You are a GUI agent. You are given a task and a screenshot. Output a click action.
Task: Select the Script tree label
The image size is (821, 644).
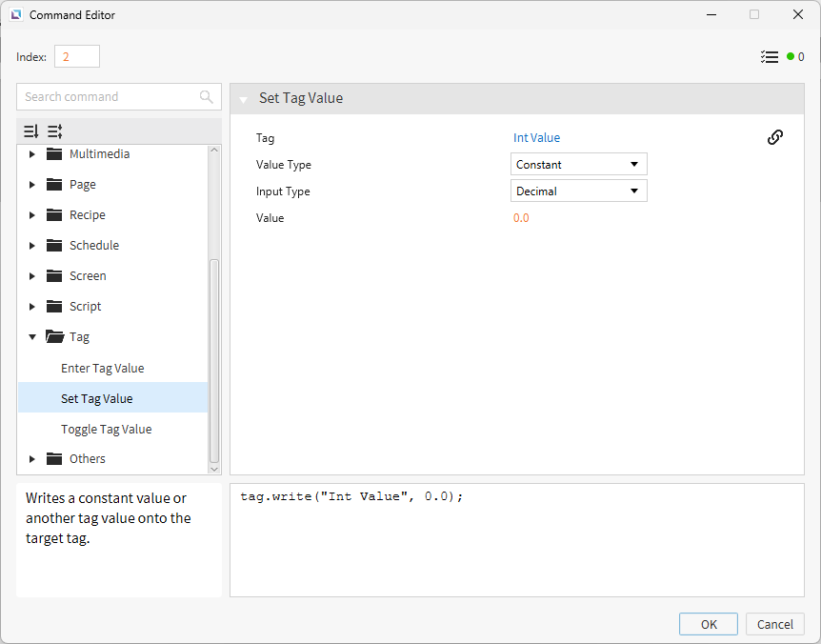coord(85,307)
